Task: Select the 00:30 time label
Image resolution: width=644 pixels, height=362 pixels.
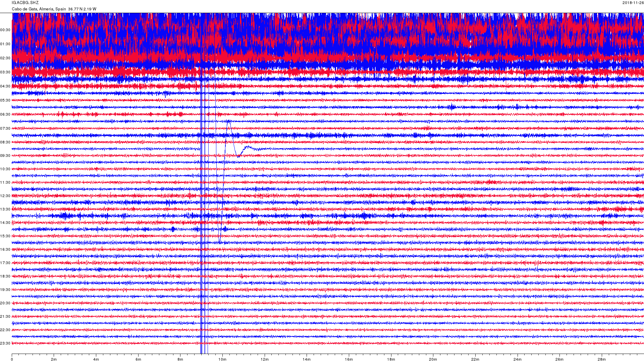Action: (5, 30)
